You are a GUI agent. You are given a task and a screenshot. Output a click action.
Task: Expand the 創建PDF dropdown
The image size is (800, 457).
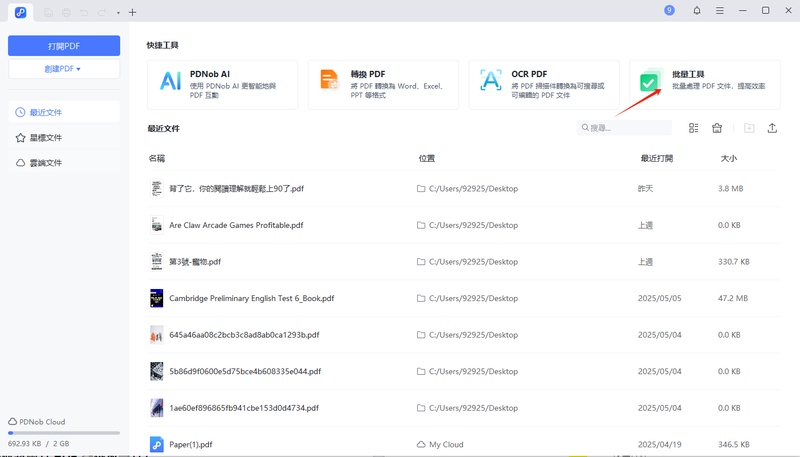point(64,69)
